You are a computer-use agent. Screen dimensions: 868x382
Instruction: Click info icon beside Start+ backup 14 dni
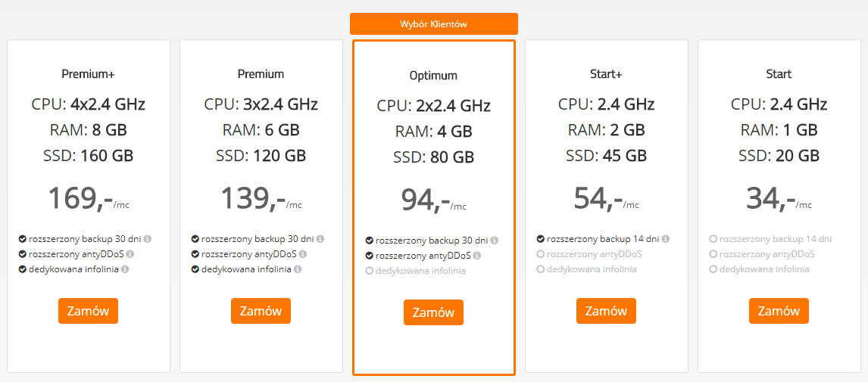[666, 239]
